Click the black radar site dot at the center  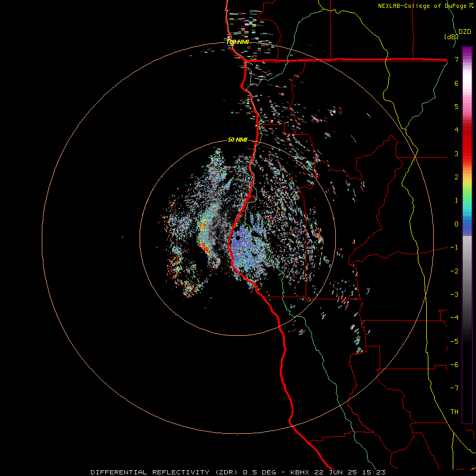coord(237,237)
